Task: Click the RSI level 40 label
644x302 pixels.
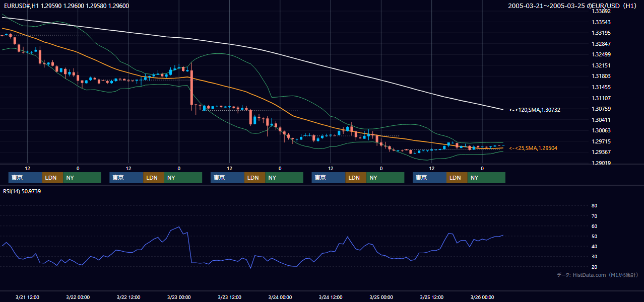Action: tap(594, 246)
